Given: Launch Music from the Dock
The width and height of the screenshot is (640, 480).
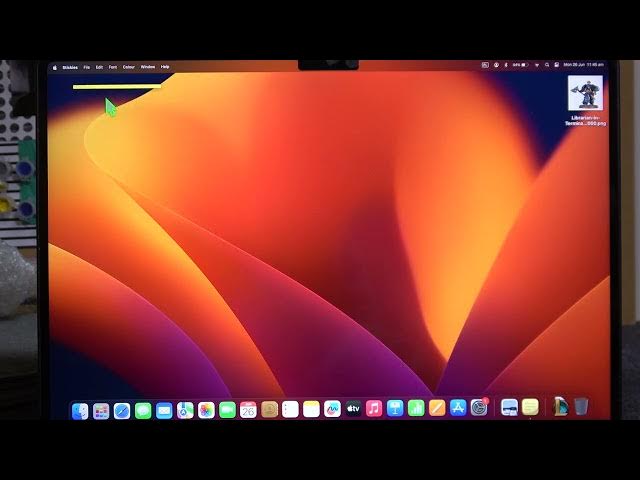Looking at the screenshot, I should 374,409.
